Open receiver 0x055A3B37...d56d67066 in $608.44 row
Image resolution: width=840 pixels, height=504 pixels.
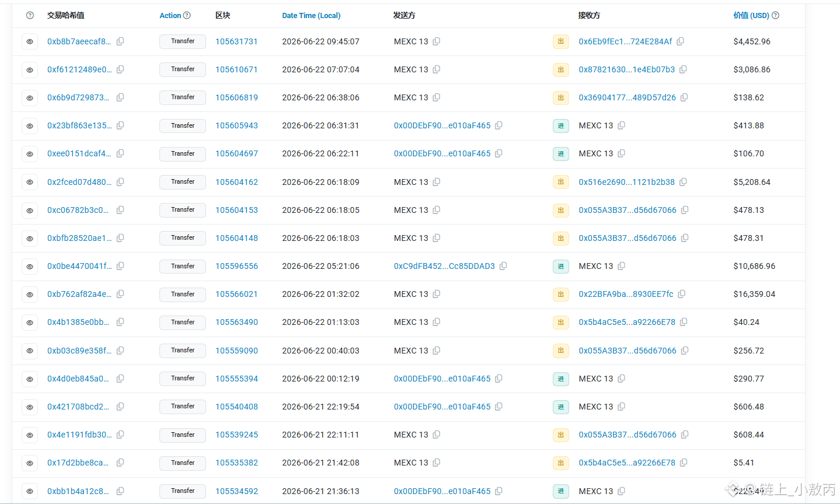[628, 435]
